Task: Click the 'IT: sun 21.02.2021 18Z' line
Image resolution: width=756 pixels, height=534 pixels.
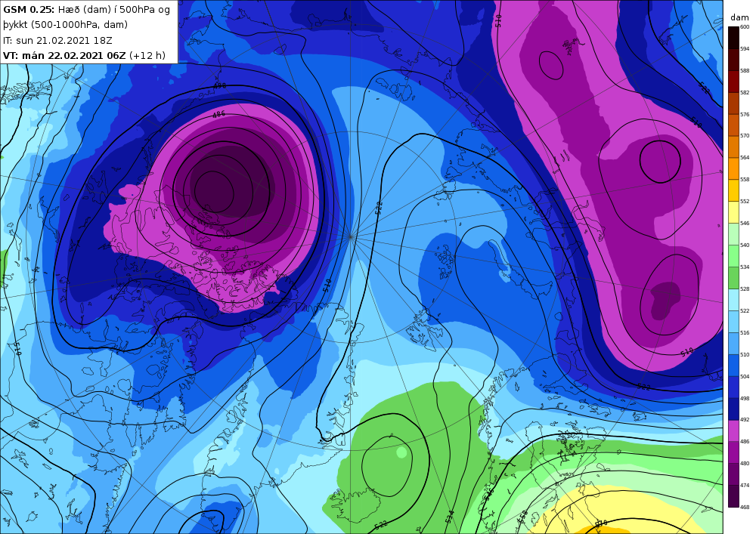Action: point(57,41)
